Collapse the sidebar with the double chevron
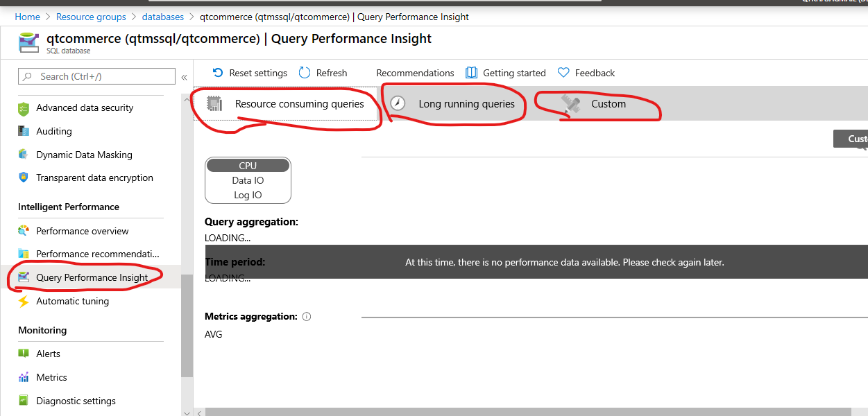This screenshot has height=416, width=868. click(183, 77)
